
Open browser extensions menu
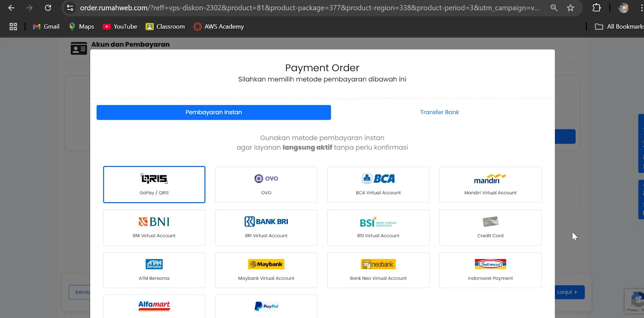(x=597, y=8)
